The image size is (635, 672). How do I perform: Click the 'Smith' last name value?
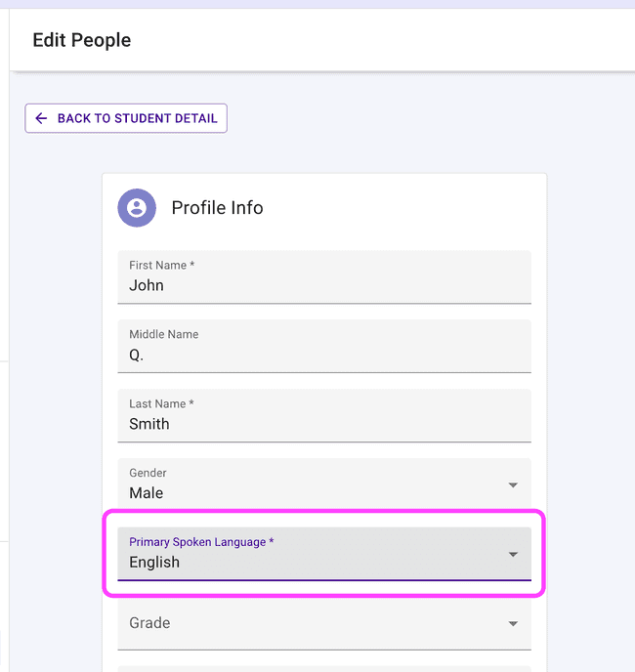tap(149, 425)
